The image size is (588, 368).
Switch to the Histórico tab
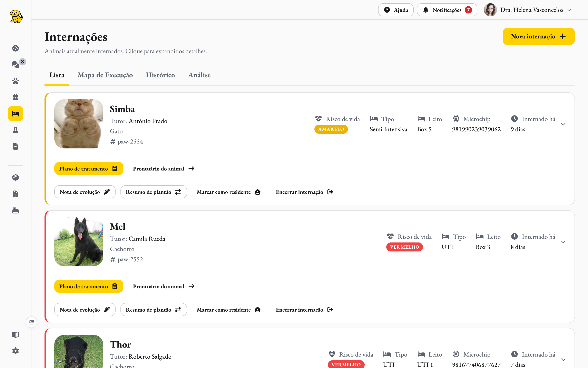tap(160, 75)
